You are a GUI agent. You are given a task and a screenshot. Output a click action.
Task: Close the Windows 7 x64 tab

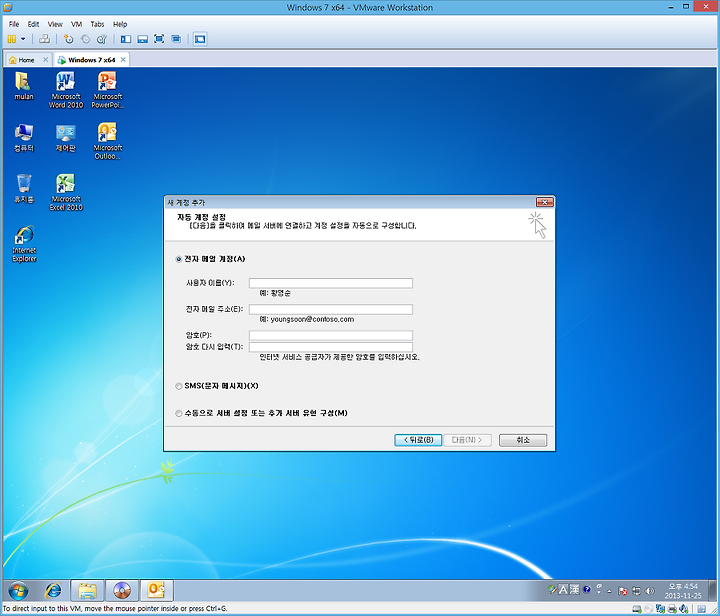123,60
